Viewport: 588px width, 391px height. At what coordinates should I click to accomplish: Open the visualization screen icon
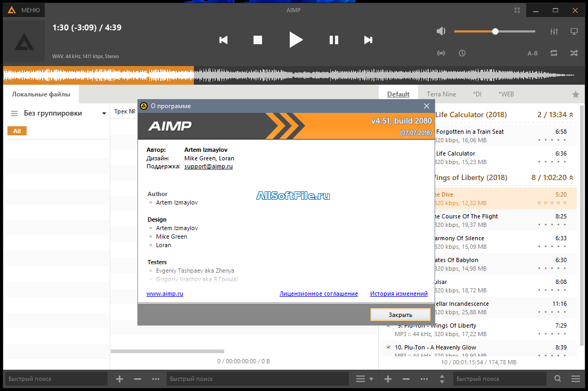574,31
